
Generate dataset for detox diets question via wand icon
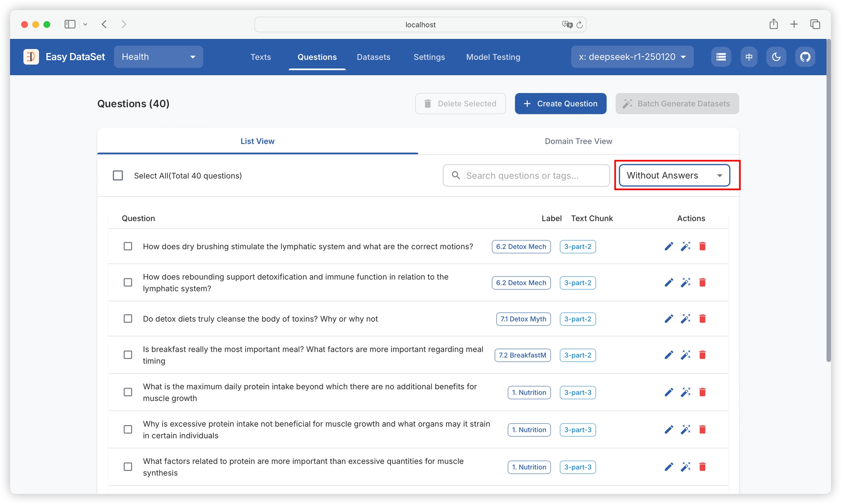(686, 319)
